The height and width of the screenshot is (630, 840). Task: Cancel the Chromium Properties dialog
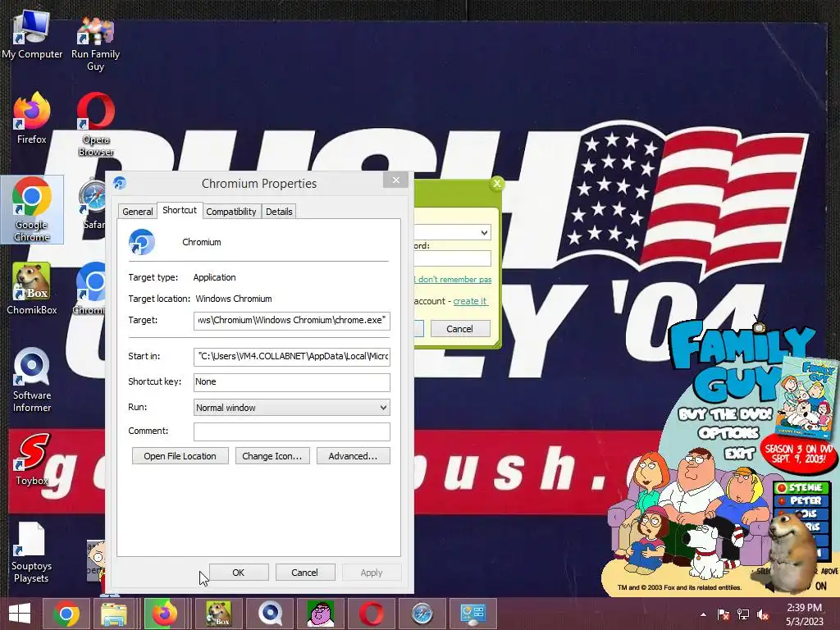click(305, 572)
